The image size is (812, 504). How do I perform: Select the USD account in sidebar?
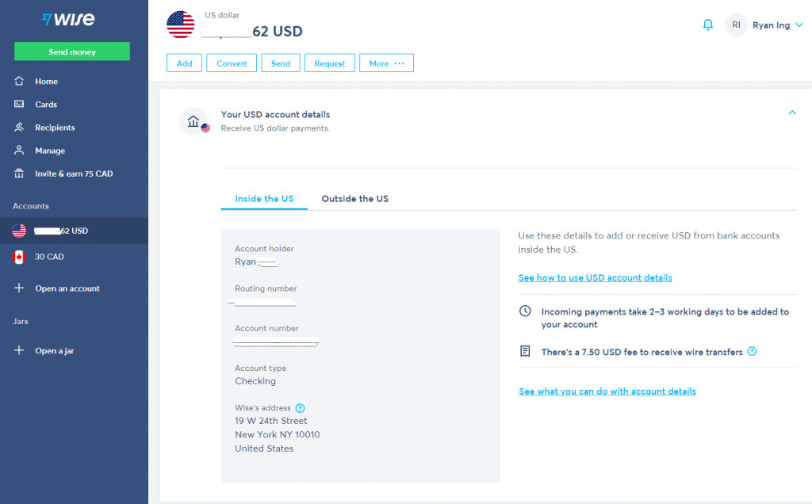[x=74, y=231]
